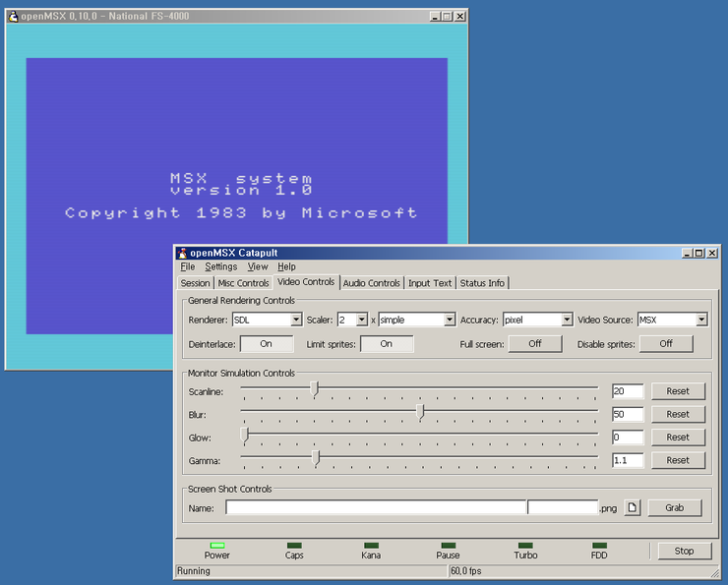
Task: Click the screenshot number field before .png
Action: (x=563, y=507)
